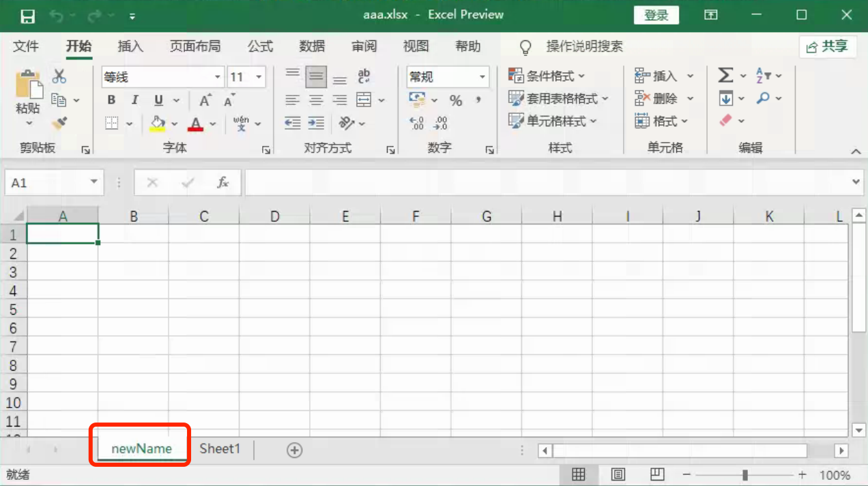Select the Format Painter brush icon
Screen dimensions: 868x486
coord(59,123)
